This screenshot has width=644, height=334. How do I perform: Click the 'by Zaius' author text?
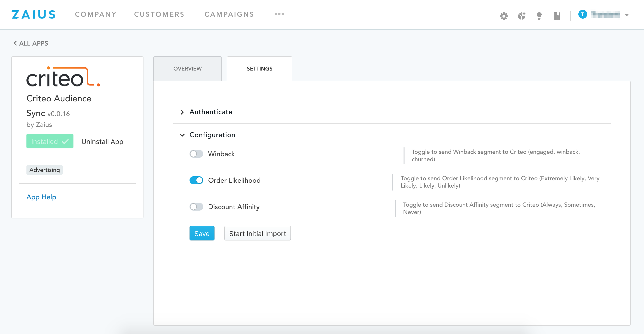[x=39, y=124]
